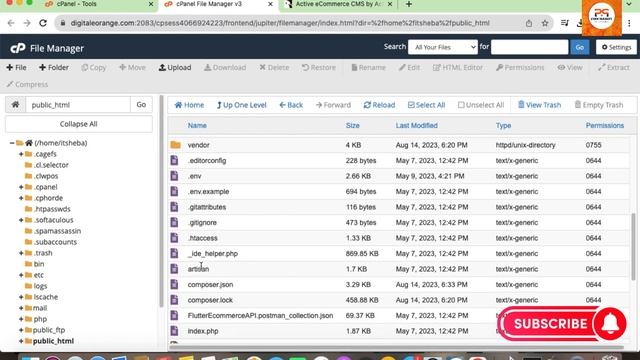Create a new folder with Folder button
Image resolution: width=640 pixels, height=360 pixels.
click(x=53, y=67)
